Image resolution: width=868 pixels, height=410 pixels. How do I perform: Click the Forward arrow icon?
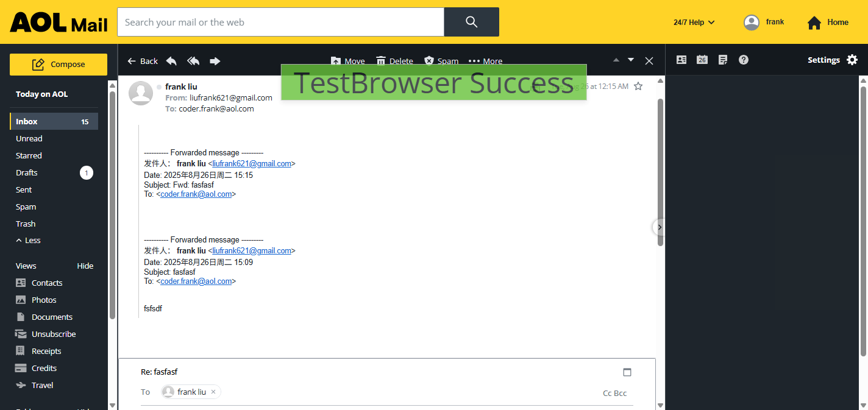[215, 61]
